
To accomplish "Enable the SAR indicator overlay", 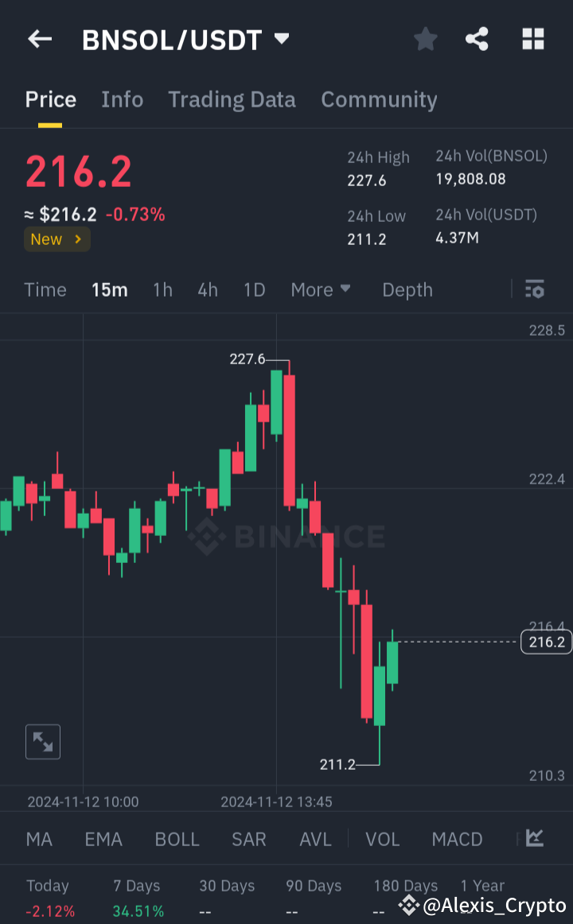I will tap(248, 839).
